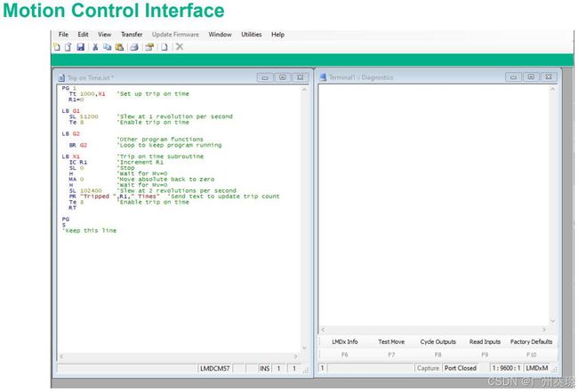Close the Trip on Time editor window
The height and width of the screenshot is (392, 578).
[300, 77]
